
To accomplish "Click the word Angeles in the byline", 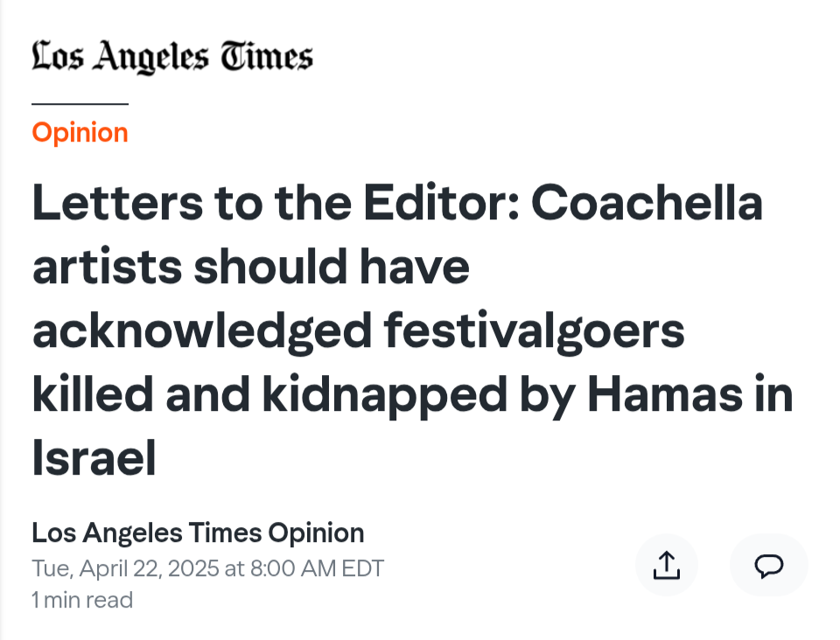I will [132, 534].
